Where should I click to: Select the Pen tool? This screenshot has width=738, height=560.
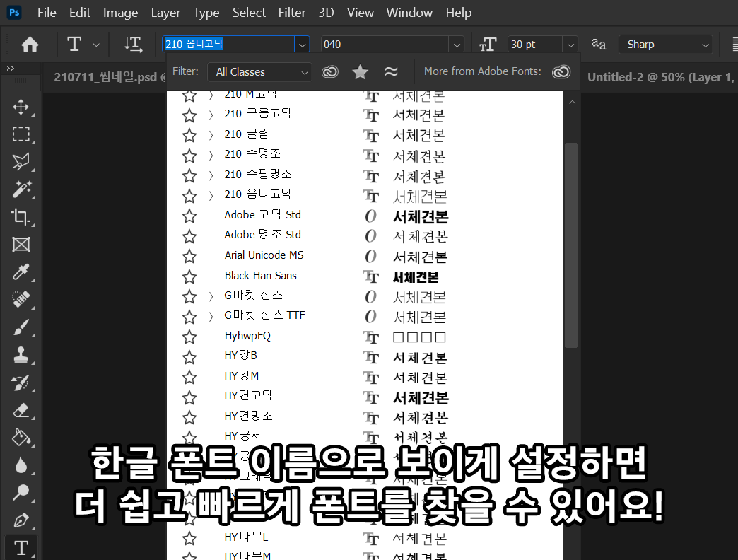pyautogui.click(x=21, y=520)
